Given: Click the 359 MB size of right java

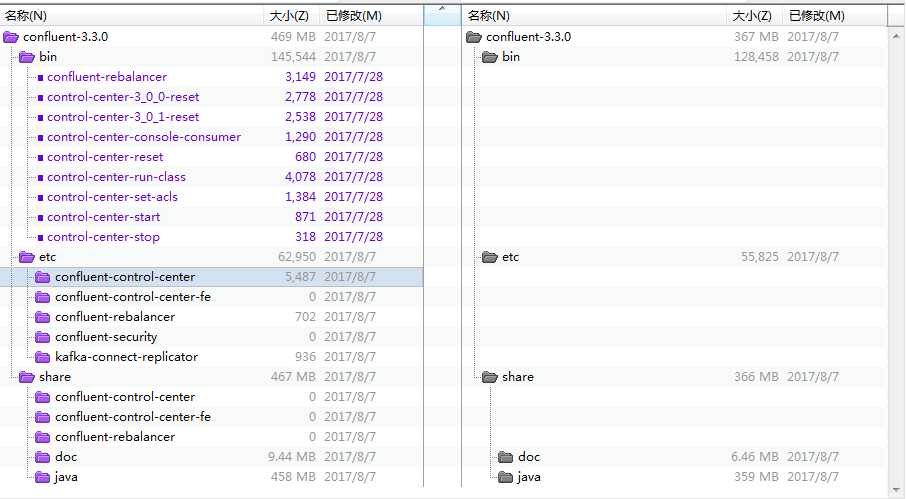Looking at the screenshot, I should [x=756, y=477].
